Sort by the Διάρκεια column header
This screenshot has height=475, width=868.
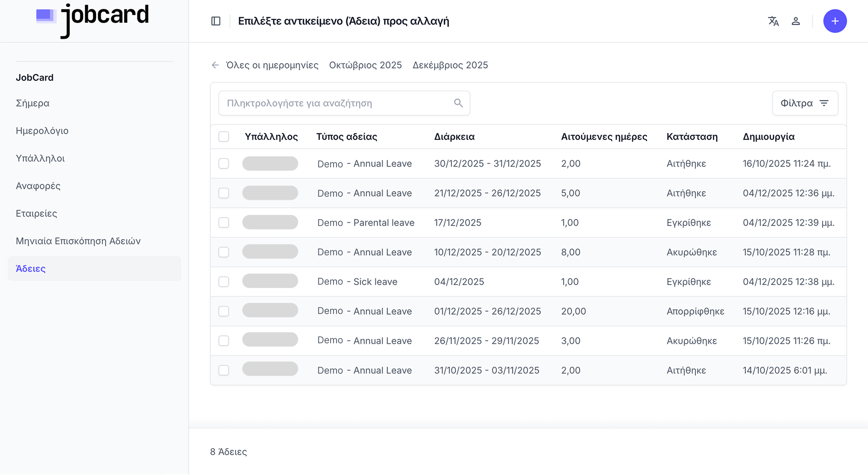454,137
